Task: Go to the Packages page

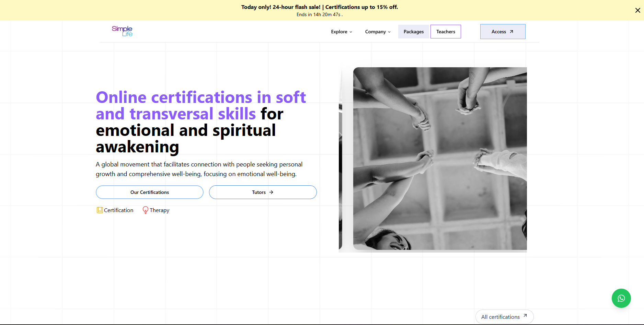Action: point(413,32)
